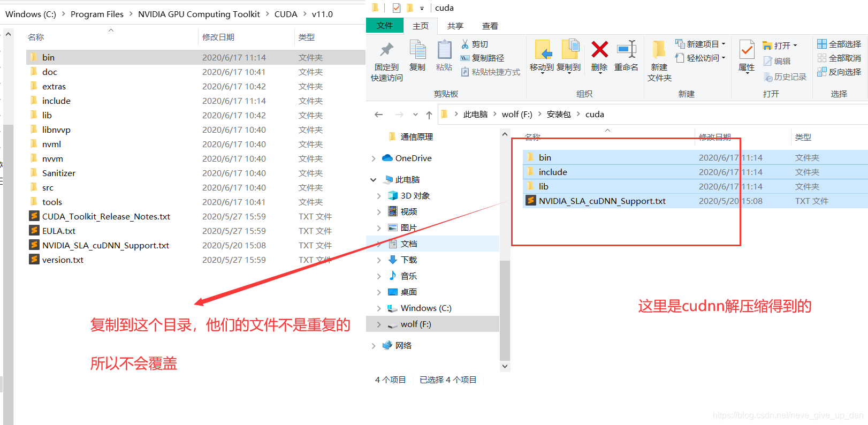Click CUDA in left window breadcrumb
The width and height of the screenshot is (868, 425).
286,14
